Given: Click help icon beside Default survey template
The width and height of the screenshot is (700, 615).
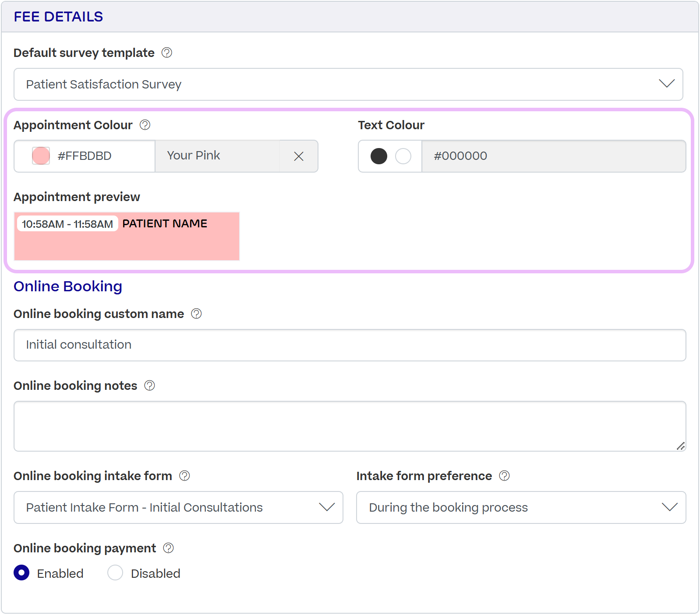Looking at the screenshot, I should point(167,53).
